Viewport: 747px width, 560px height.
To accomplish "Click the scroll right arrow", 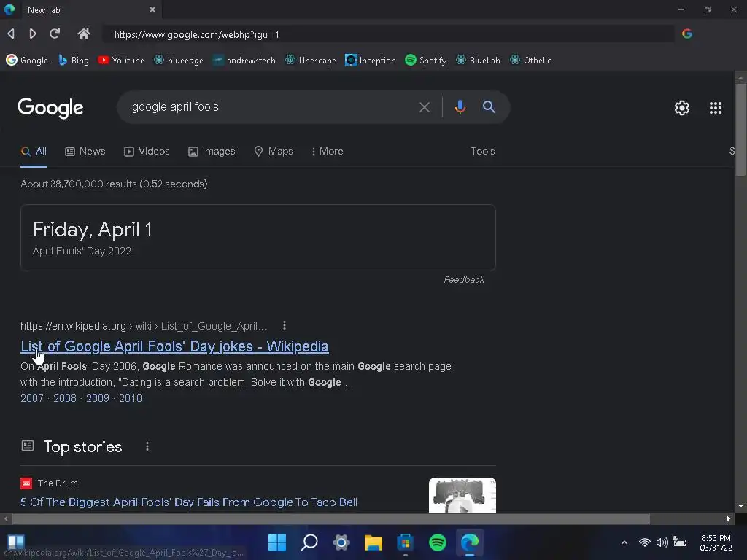I will coord(729,518).
